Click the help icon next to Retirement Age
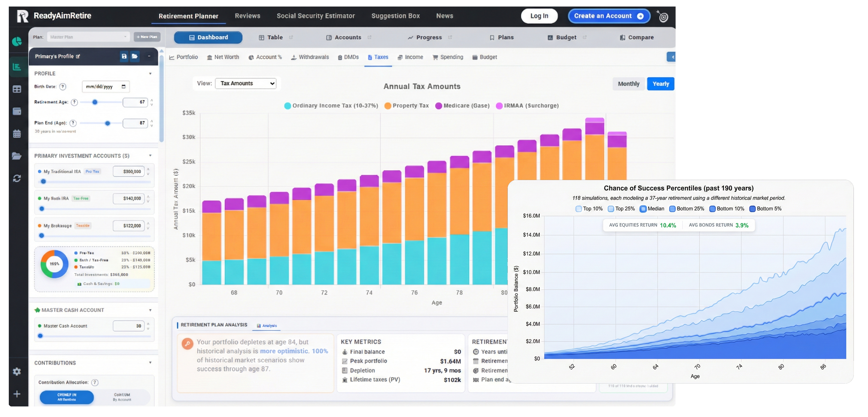868x417 pixels. click(x=74, y=102)
